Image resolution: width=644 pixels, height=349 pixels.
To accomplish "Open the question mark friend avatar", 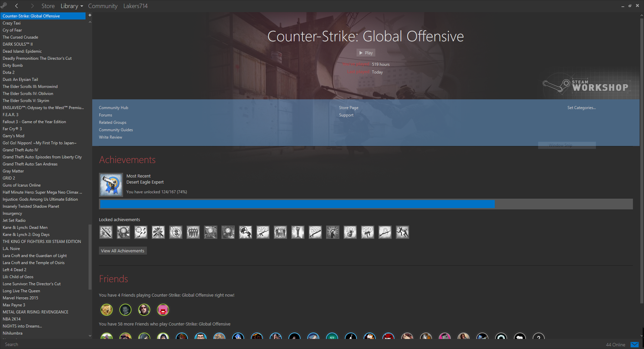I will 539,336.
